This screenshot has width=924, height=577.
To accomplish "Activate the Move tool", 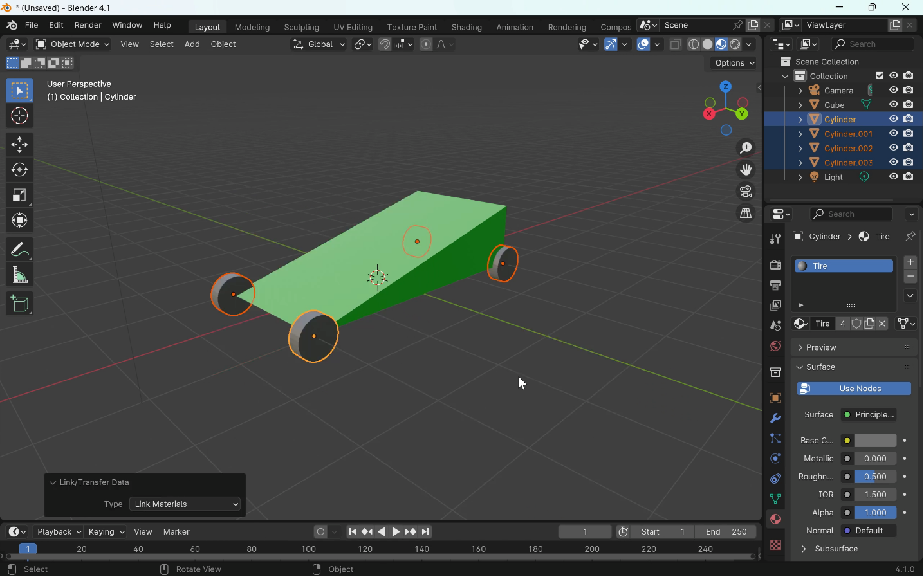I will coord(19,145).
